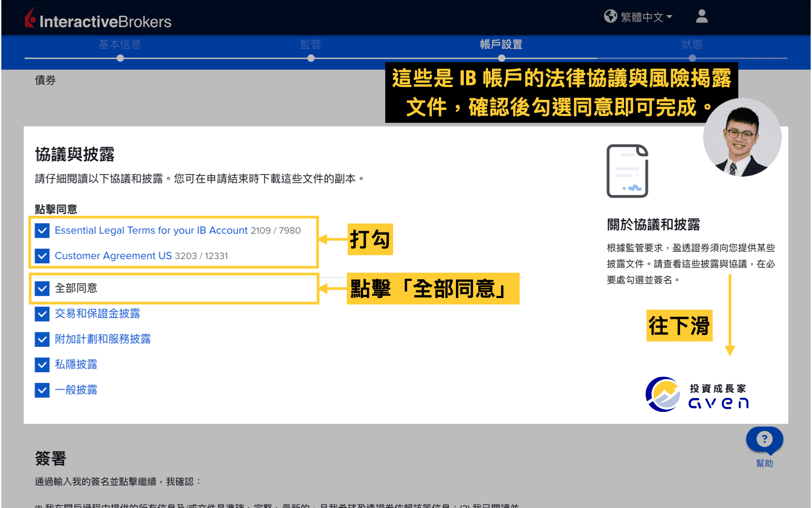Screen dimensions: 812x508
Task: Click the progress dot under 狀態
Action: pyautogui.click(x=693, y=58)
